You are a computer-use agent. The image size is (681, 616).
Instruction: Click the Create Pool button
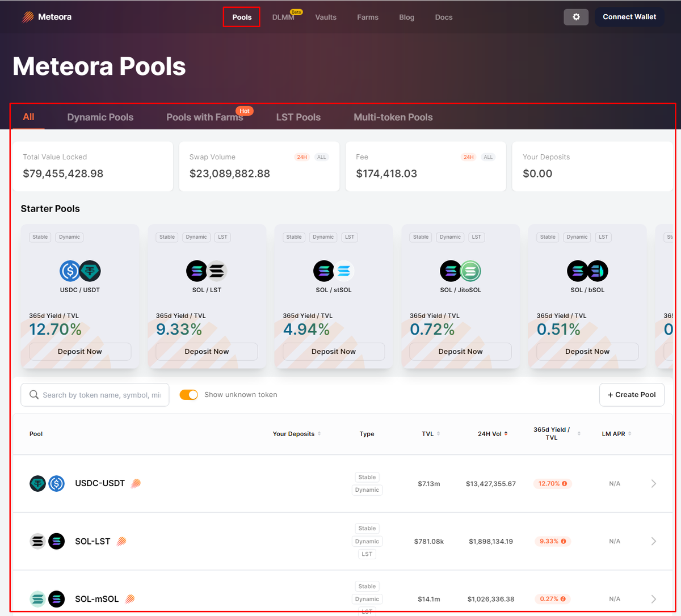632,395
